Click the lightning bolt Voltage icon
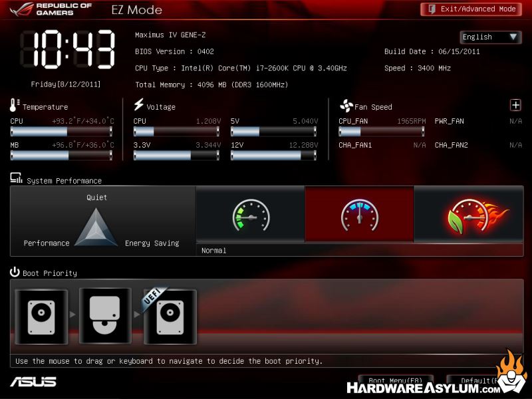Screen dimensions: 532x399 [138, 104]
